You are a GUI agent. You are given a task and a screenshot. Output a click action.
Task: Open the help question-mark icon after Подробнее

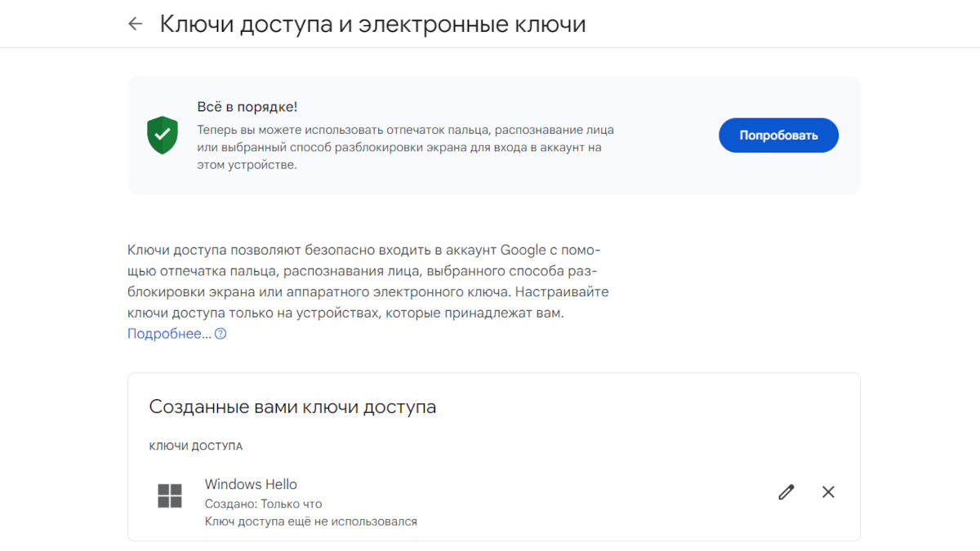(219, 333)
